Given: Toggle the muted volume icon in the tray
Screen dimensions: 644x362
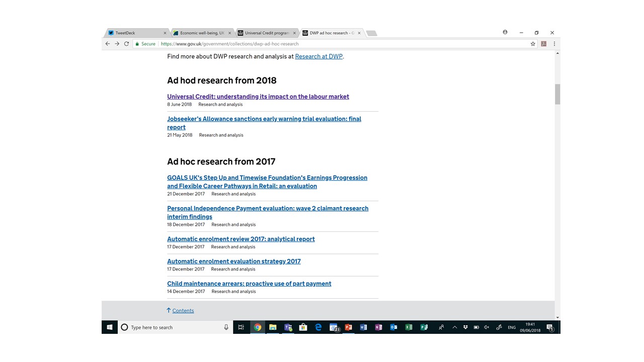Looking at the screenshot, I should tap(487, 327).
